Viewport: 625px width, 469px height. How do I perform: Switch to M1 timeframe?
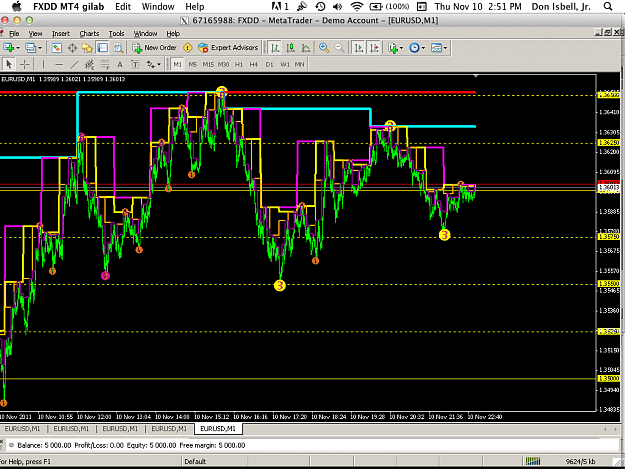177,64
